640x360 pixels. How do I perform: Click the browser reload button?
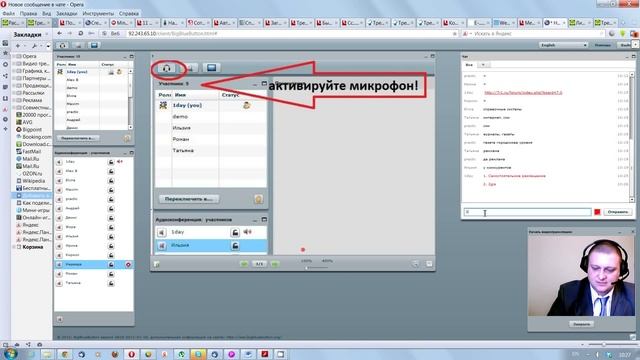point(81,33)
